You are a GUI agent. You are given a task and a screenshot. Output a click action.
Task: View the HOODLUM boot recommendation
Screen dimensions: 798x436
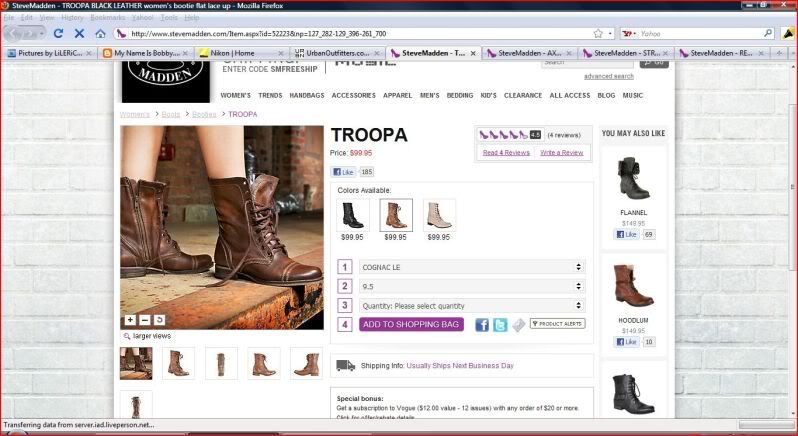coord(633,286)
